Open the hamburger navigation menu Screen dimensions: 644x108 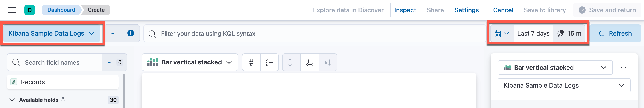12,10
